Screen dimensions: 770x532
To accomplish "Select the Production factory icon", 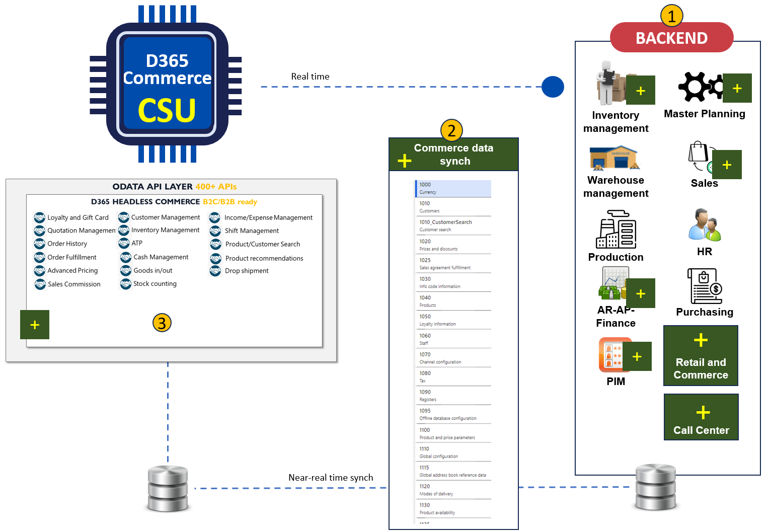I will coord(616,230).
